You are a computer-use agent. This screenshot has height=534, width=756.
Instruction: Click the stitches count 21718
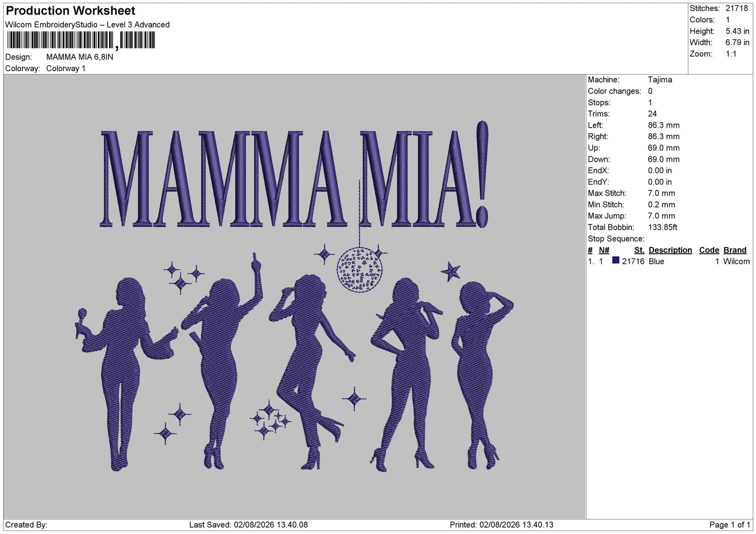737,8
